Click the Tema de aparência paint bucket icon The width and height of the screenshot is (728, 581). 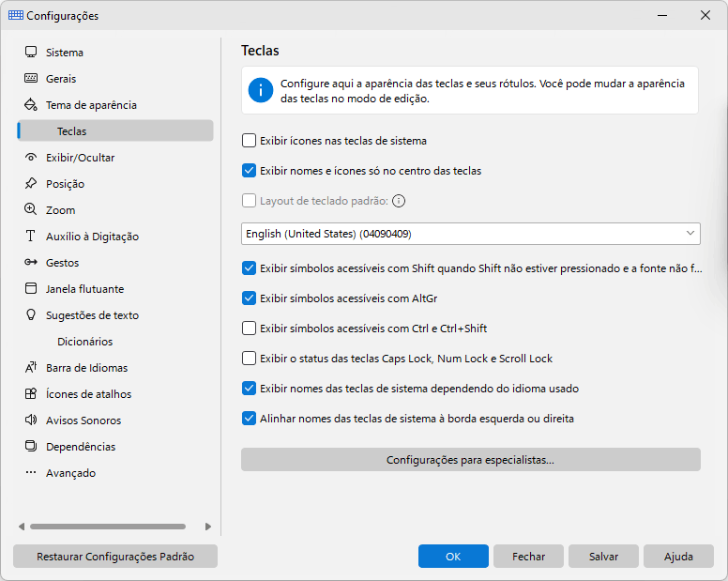pos(31,104)
